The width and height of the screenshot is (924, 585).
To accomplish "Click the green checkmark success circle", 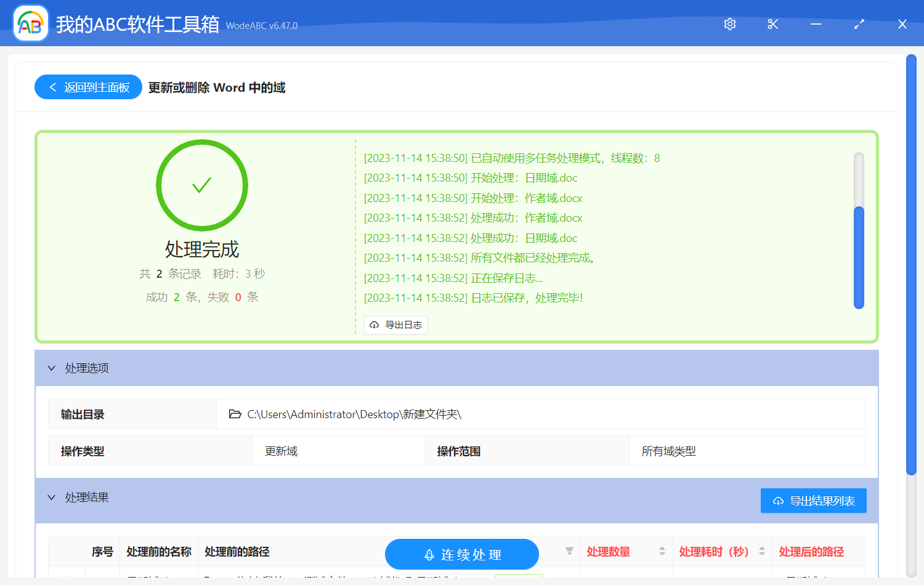I will tap(202, 185).
